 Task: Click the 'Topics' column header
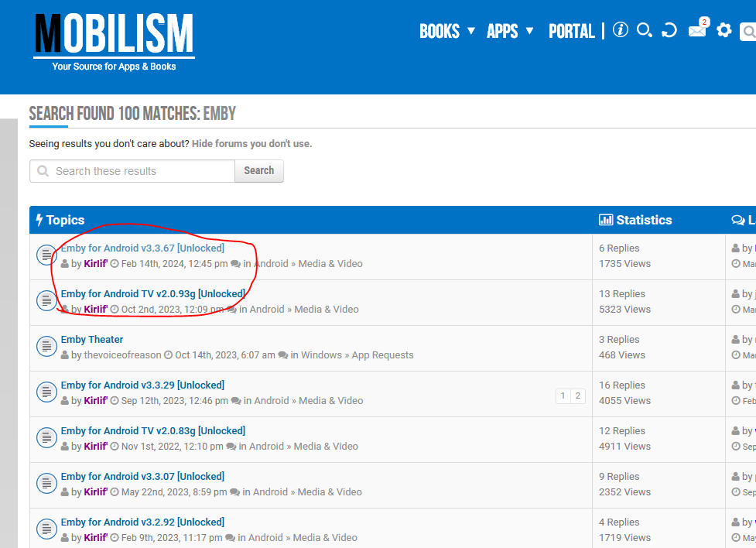click(x=61, y=220)
